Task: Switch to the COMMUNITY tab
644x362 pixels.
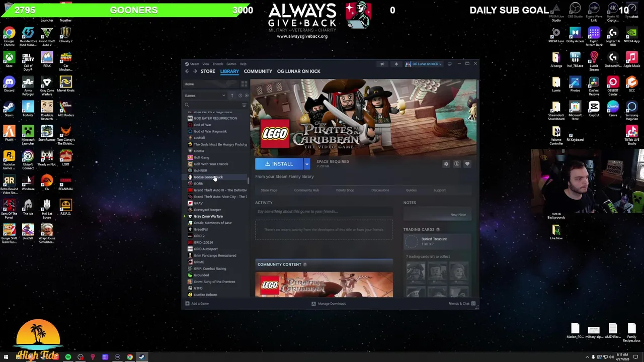Action: (x=258, y=71)
